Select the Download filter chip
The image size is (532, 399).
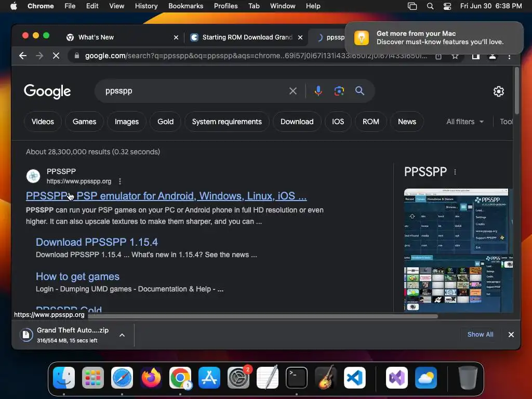[297, 122]
